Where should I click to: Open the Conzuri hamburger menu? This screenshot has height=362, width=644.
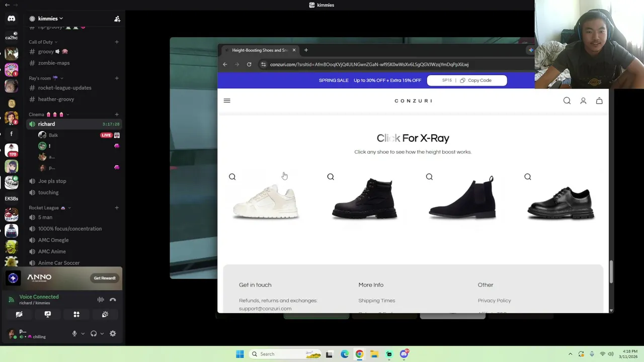pos(227,101)
